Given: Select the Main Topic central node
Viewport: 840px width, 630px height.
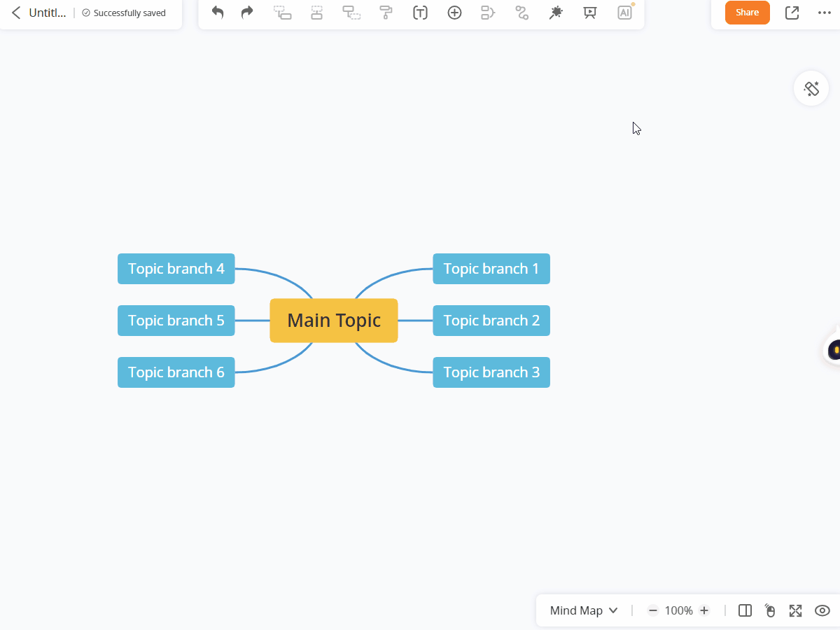Looking at the screenshot, I should click(x=334, y=321).
